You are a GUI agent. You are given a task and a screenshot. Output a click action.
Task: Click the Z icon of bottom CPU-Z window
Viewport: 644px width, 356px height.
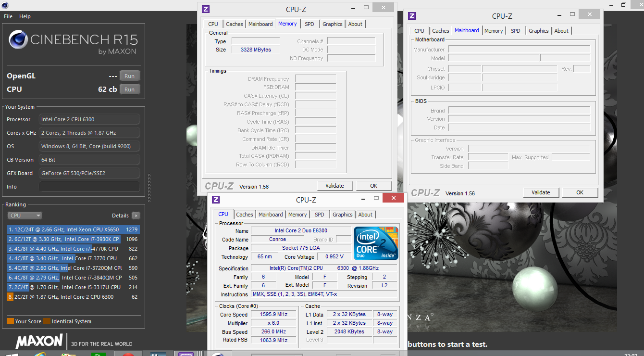216,200
